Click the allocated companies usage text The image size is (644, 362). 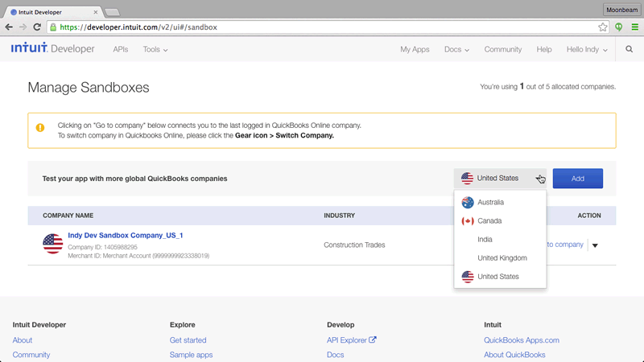pyautogui.click(x=548, y=87)
